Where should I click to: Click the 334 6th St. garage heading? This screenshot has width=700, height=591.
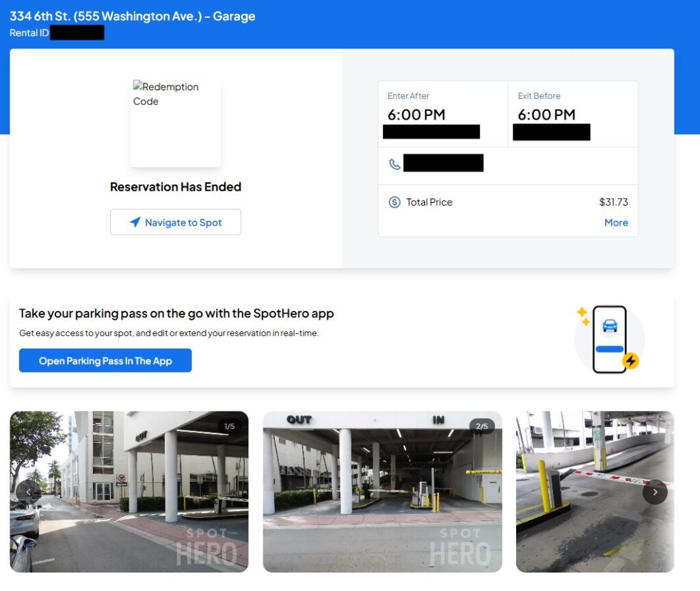(133, 16)
